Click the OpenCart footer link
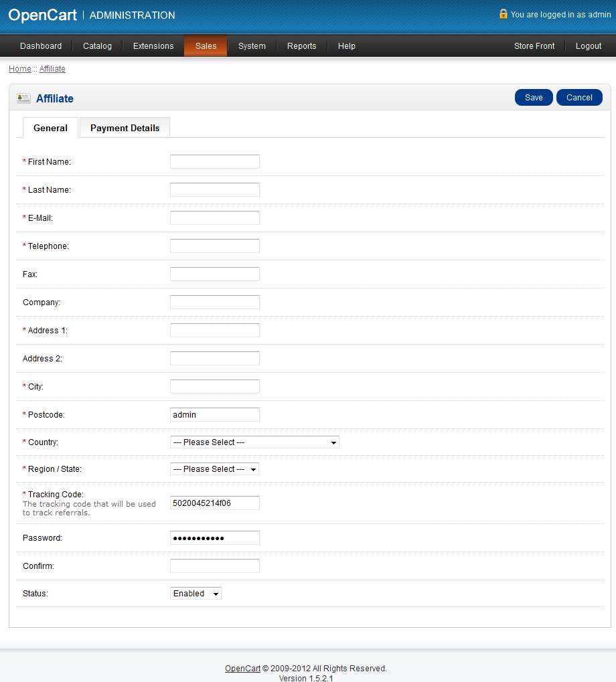 coord(242,668)
